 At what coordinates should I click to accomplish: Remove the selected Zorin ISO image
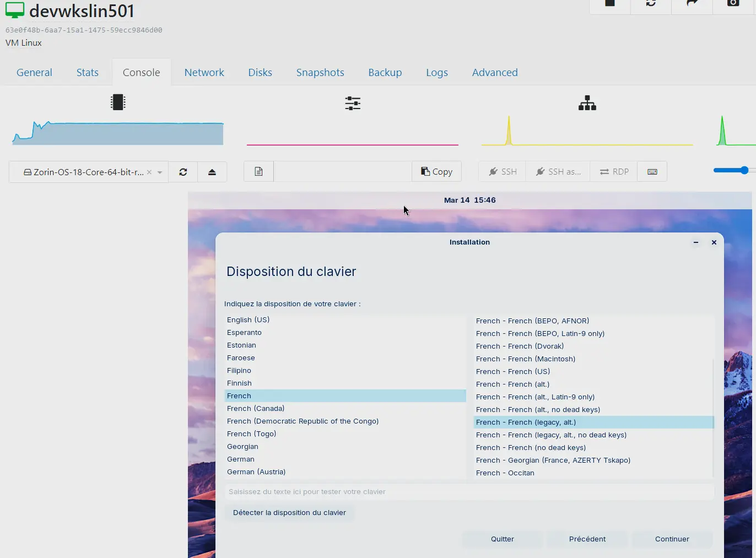149,171
